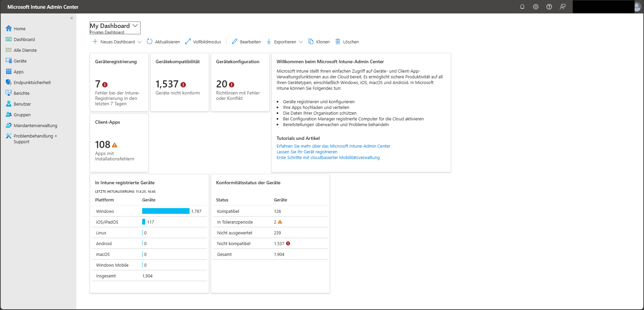Click the feedback person icon
The height and width of the screenshot is (310, 644).
562,7
